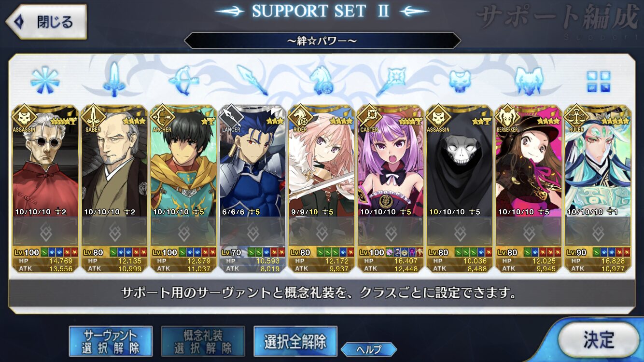Select the Extra class four-square icon
The image size is (644, 362).
coord(598,81)
